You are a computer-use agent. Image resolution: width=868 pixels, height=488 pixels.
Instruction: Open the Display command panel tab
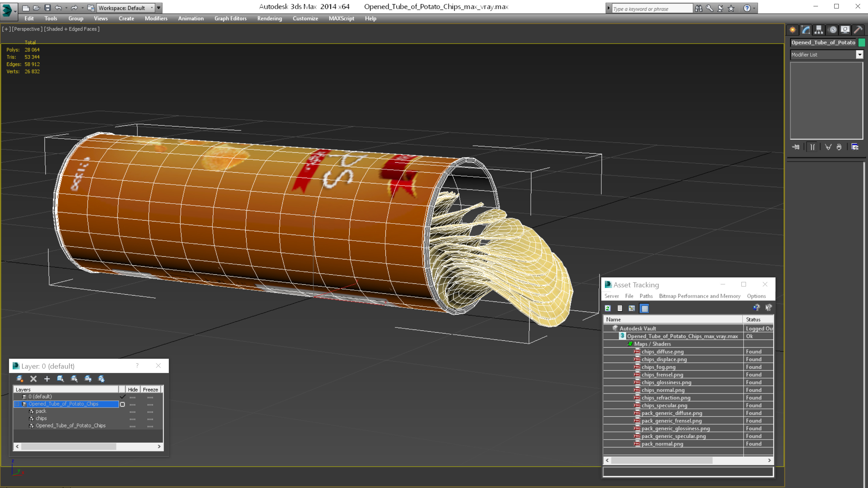click(x=845, y=30)
